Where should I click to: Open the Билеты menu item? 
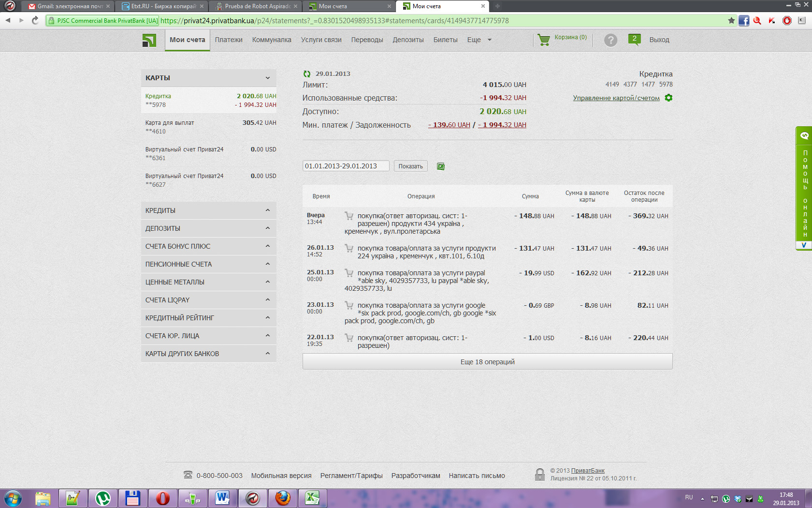point(445,40)
